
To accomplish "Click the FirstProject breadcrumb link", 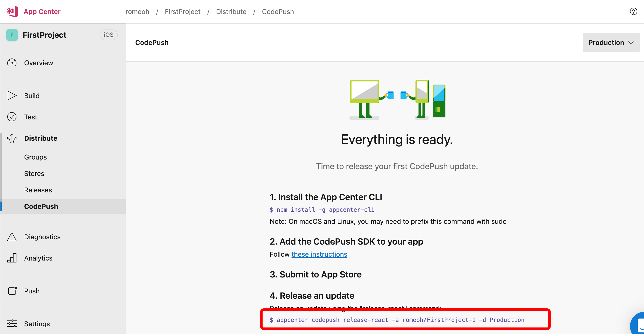I will click(183, 12).
